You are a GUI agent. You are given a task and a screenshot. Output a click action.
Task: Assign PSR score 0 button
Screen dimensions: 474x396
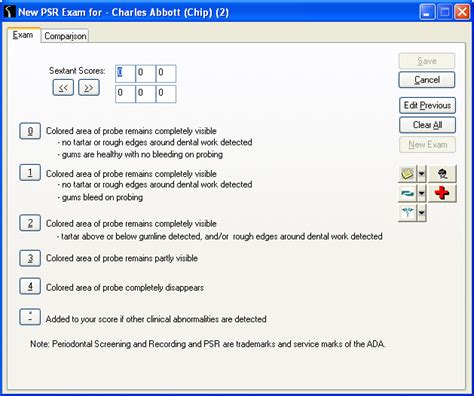point(30,131)
